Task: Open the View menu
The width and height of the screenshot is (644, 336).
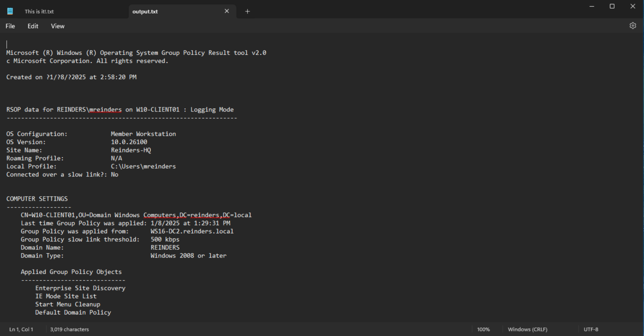Action: click(57, 26)
